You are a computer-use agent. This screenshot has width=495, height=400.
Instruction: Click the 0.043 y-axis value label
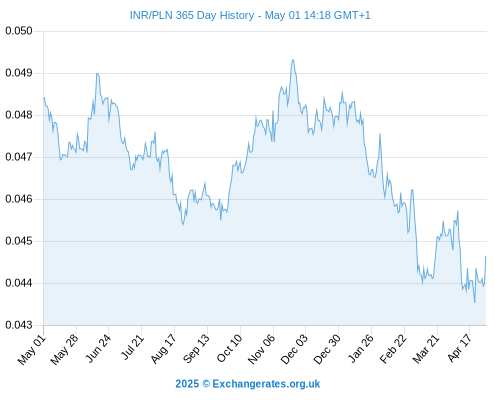[x=19, y=325]
